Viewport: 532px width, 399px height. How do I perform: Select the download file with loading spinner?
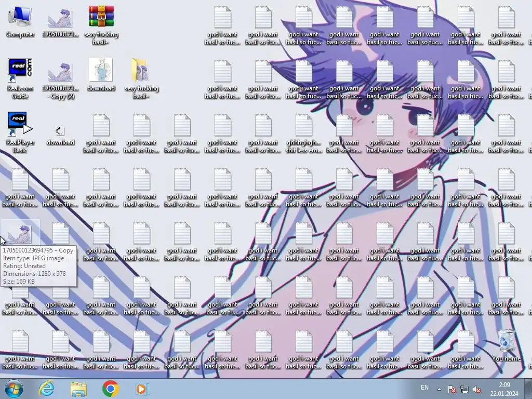pos(60,135)
